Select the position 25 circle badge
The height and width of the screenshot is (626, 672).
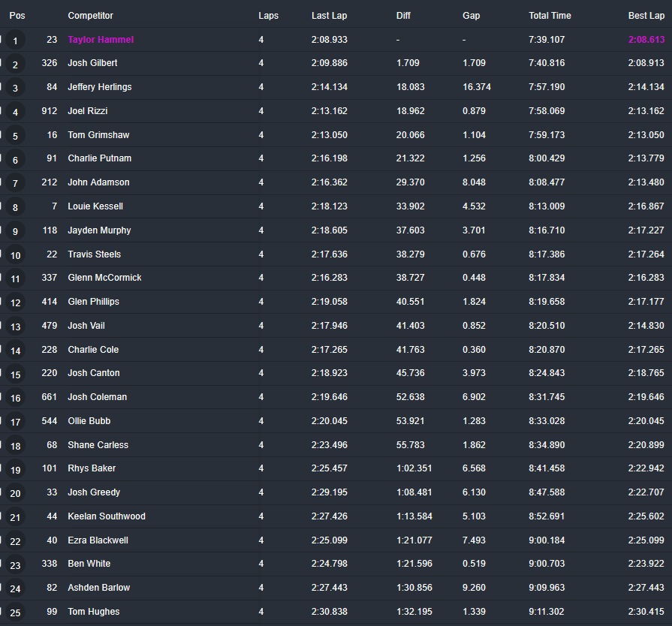pos(16,612)
